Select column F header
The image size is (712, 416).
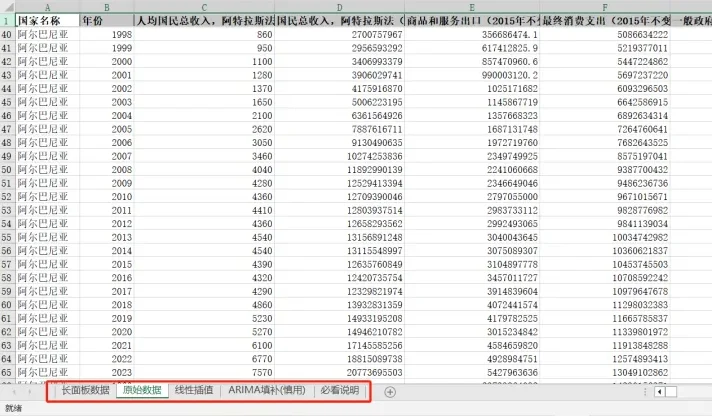605,7
